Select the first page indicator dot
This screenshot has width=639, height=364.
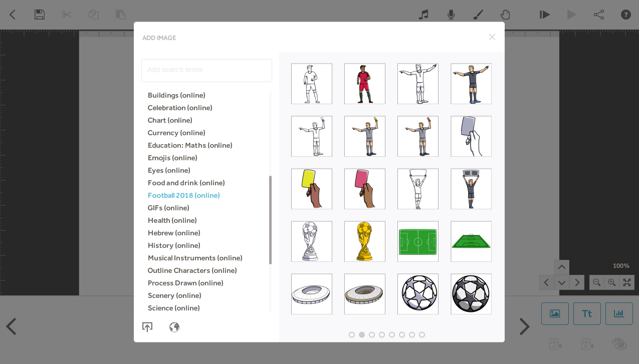point(352,335)
